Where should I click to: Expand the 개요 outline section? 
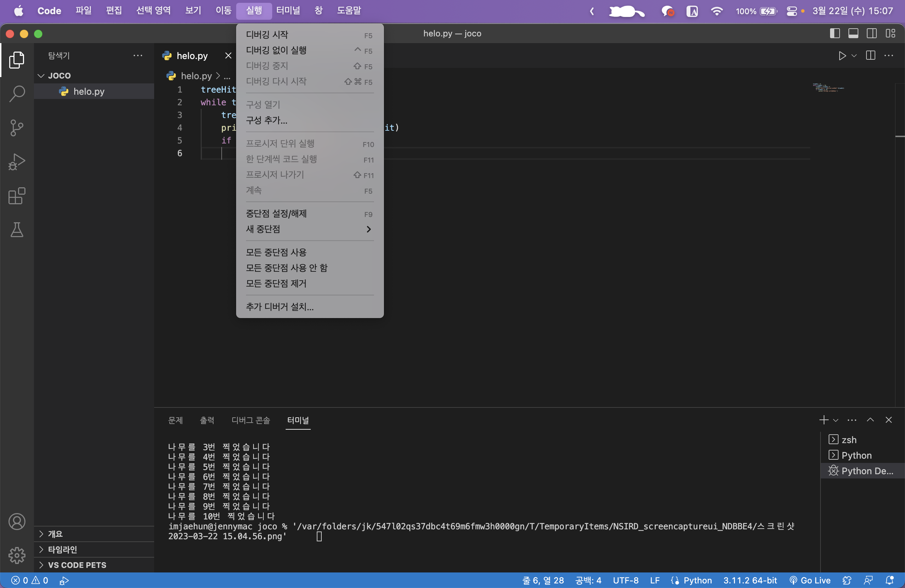pyautogui.click(x=94, y=534)
